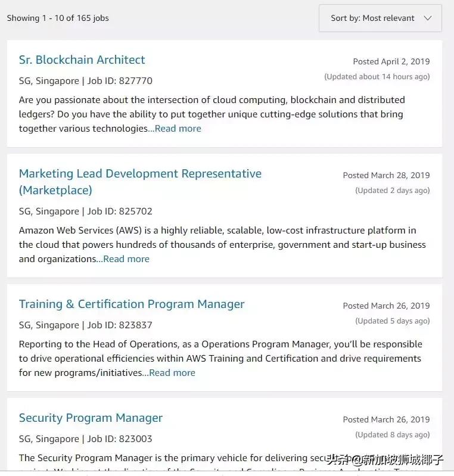Click Read more on the blockchain job description

pyautogui.click(x=178, y=129)
